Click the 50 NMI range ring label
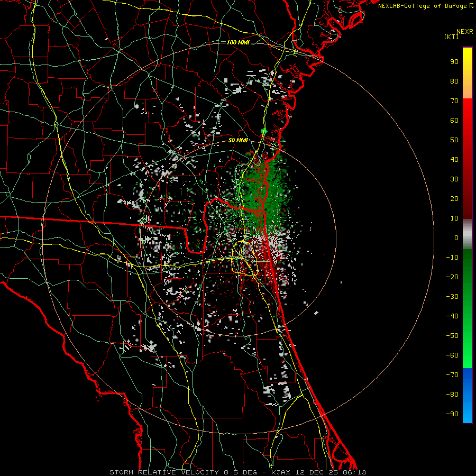476x476 pixels. [238, 140]
